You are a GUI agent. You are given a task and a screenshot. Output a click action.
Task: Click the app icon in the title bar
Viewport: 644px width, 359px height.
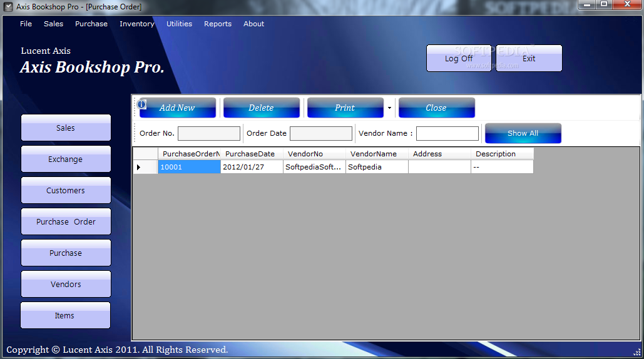(x=8, y=6)
